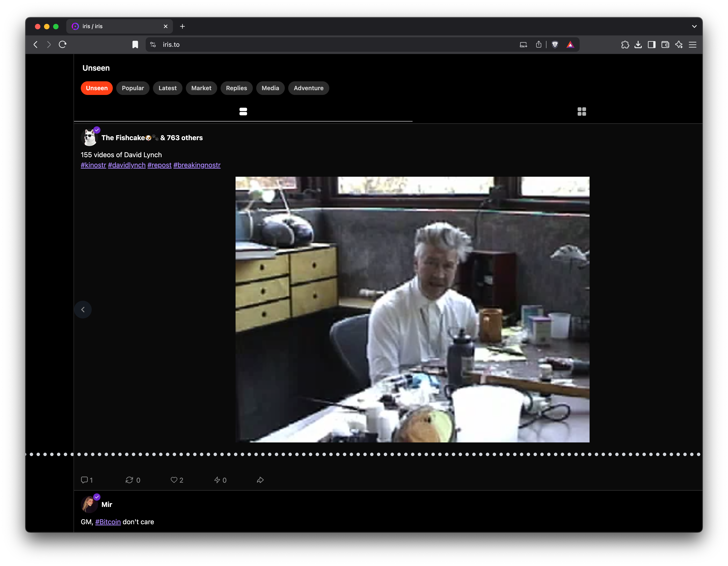Open the Adventure feed
Image resolution: width=728 pixels, height=566 pixels.
coord(309,88)
